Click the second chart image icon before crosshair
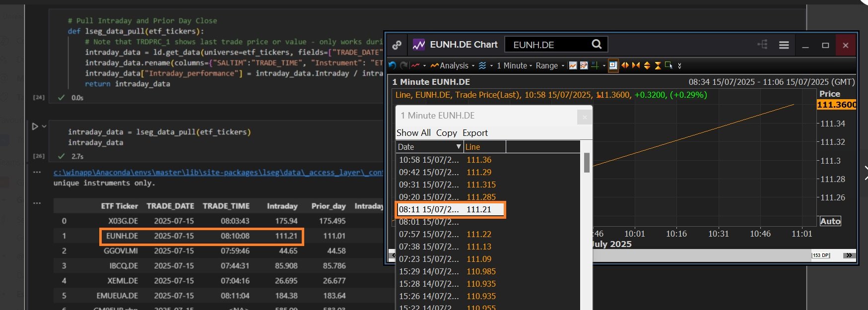 584,65
